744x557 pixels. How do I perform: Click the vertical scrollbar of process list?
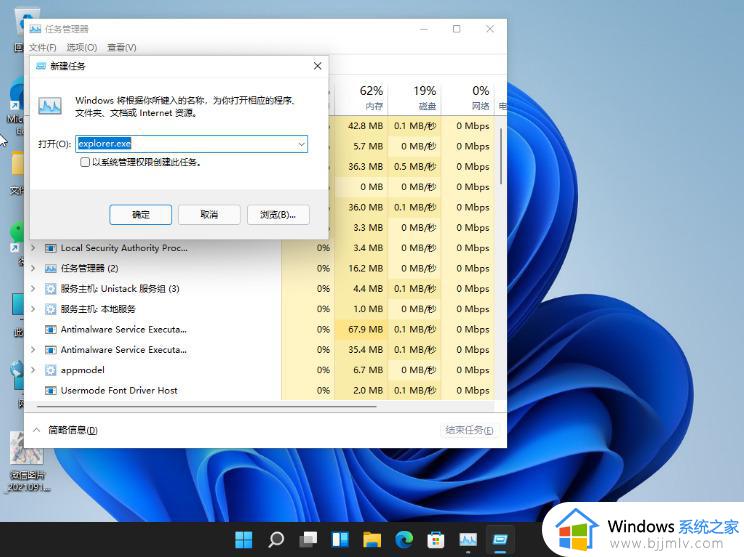pyautogui.click(x=501, y=156)
